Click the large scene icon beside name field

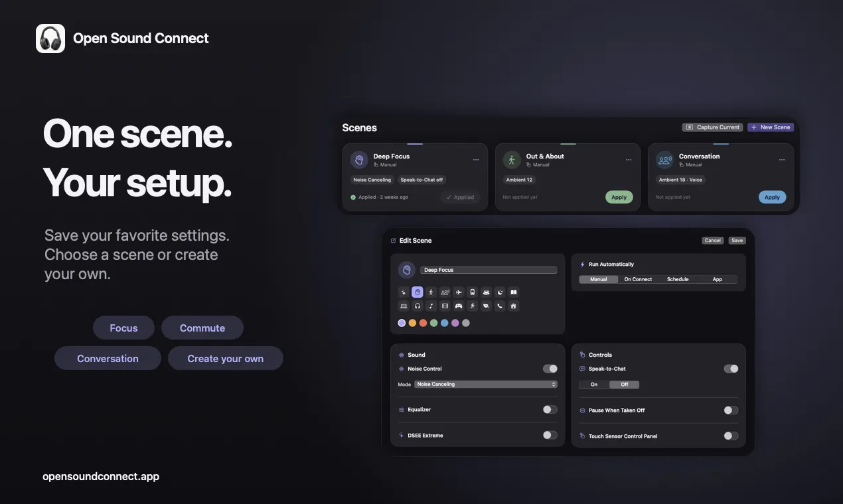pyautogui.click(x=407, y=270)
